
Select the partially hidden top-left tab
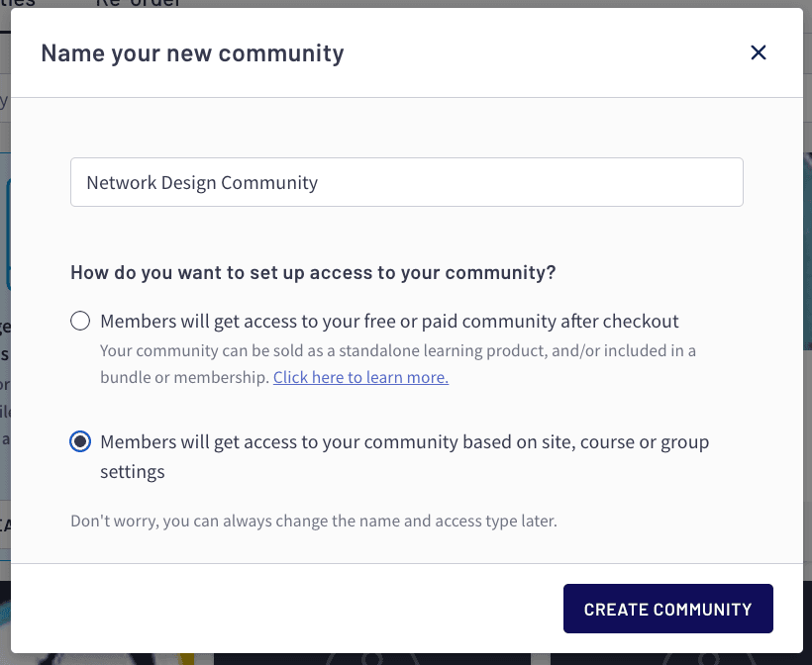pyautogui.click(x=18, y=3)
